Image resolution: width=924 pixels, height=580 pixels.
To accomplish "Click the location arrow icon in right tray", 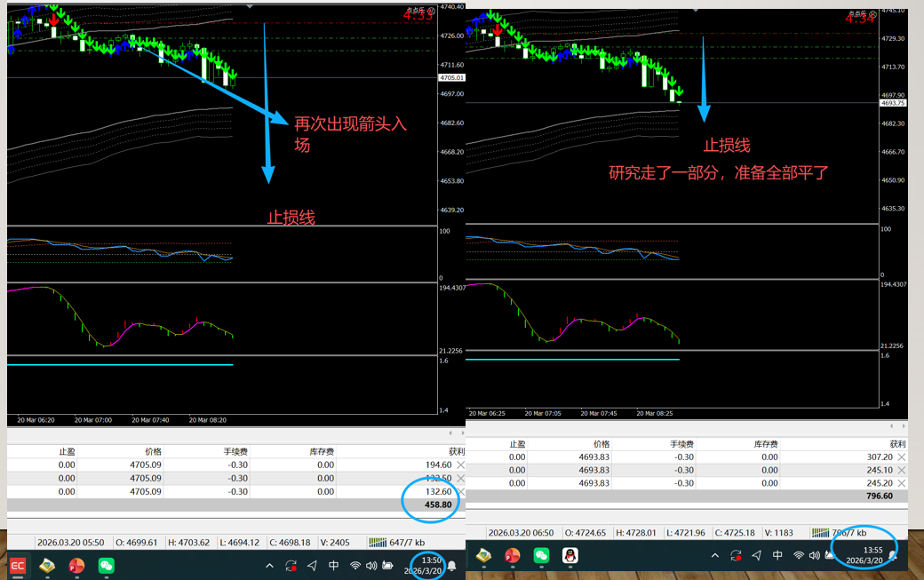I will click(757, 555).
